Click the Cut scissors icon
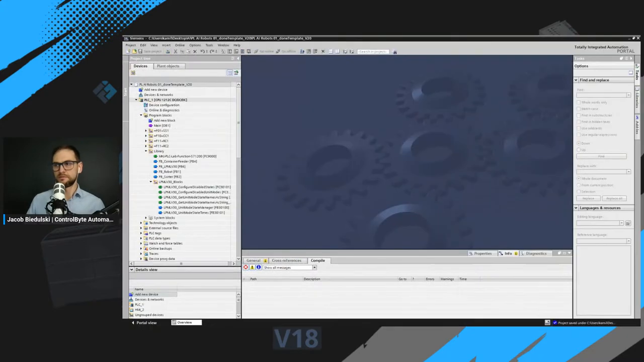The height and width of the screenshot is (362, 644). coord(175,51)
